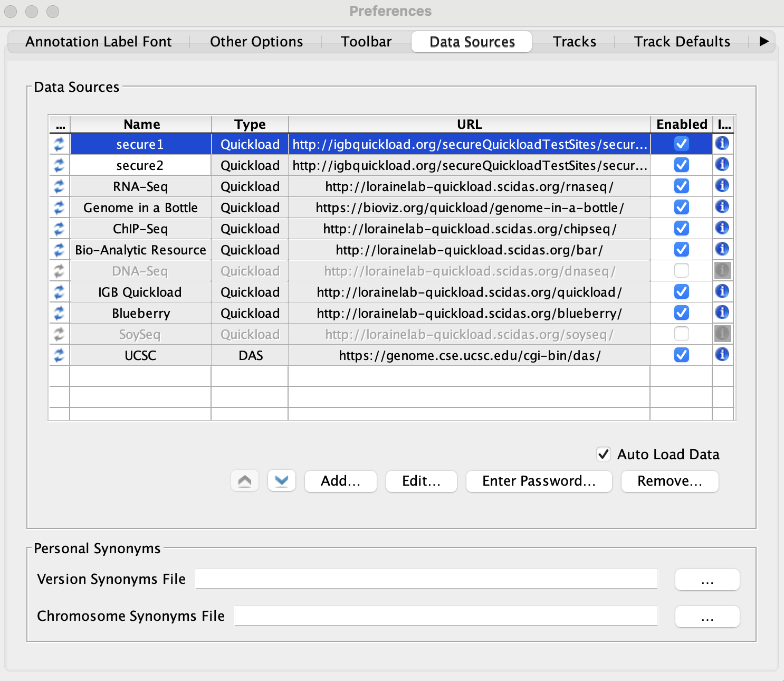This screenshot has height=681, width=784.
Task: Refresh the Genome in a Bottle source
Action: point(59,207)
